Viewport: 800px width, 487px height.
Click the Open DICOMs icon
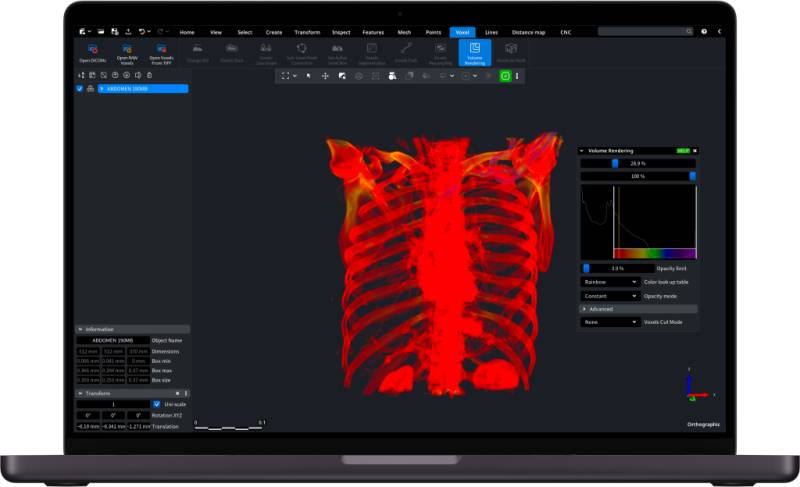pos(92,49)
